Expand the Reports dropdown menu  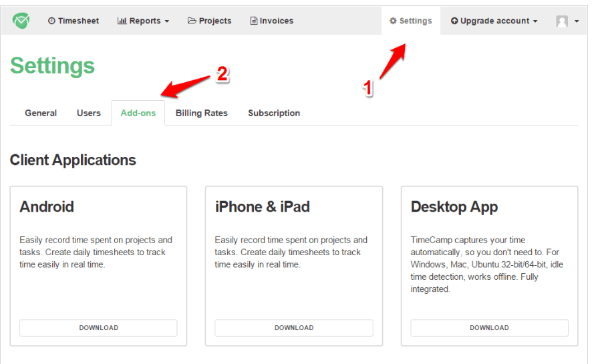pyautogui.click(x=143, y=21)
